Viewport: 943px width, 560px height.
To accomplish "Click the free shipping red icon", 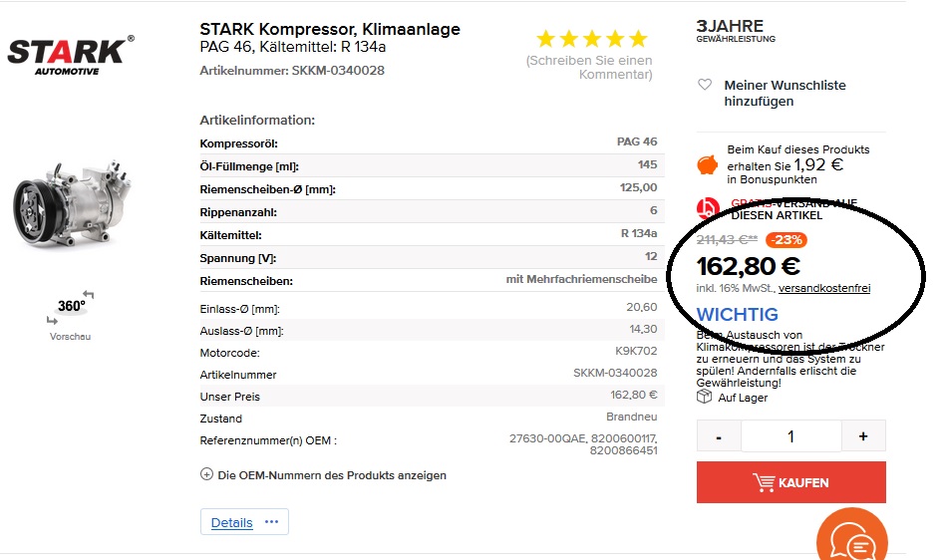I will point(708,208).
